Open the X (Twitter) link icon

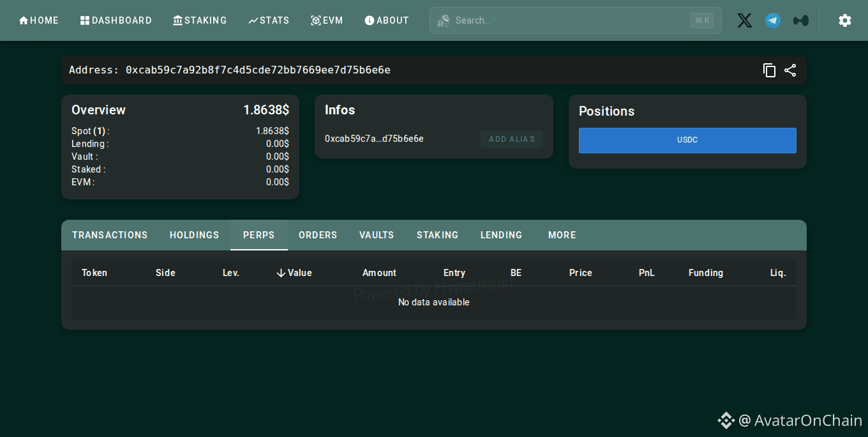click(745, 20)
